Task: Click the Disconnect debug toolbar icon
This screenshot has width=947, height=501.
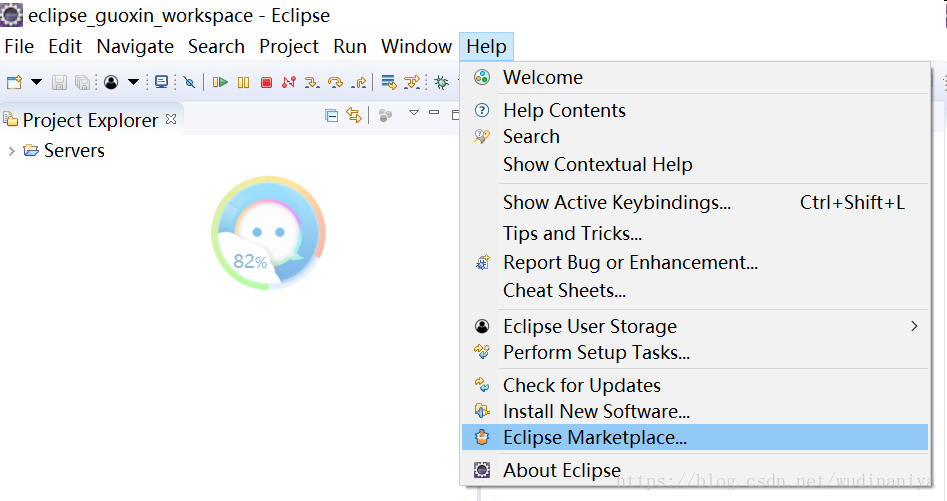Action: (289, 82)
